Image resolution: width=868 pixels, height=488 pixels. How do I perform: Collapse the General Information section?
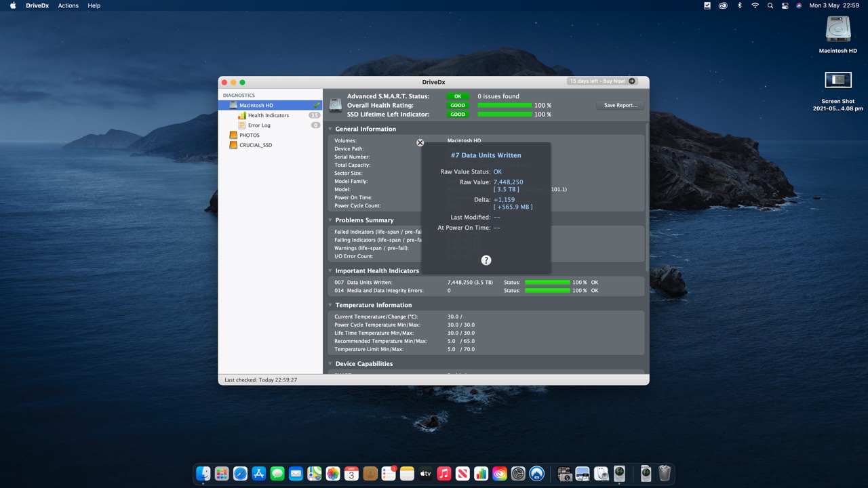point(331,129)
